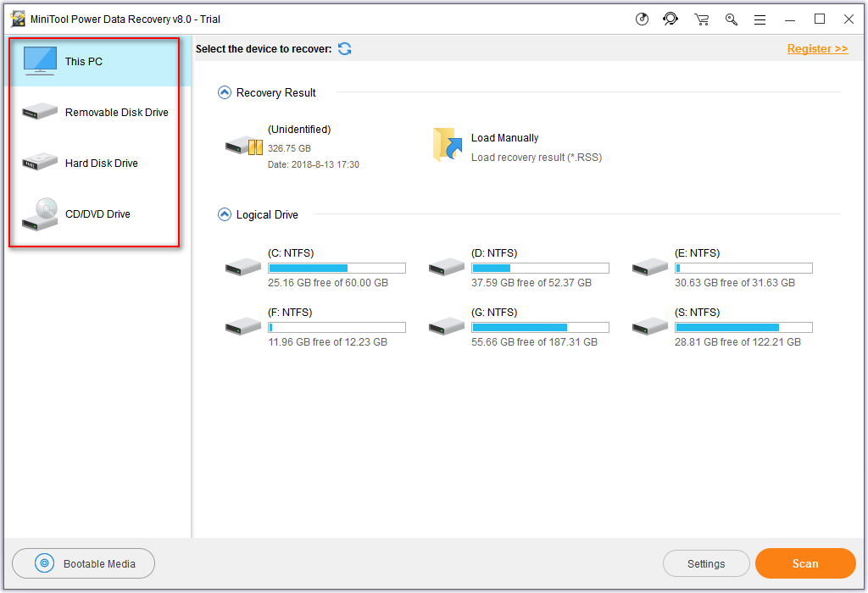
Task: Select the F: NTFS drive icon
Action: coord(243,326)
